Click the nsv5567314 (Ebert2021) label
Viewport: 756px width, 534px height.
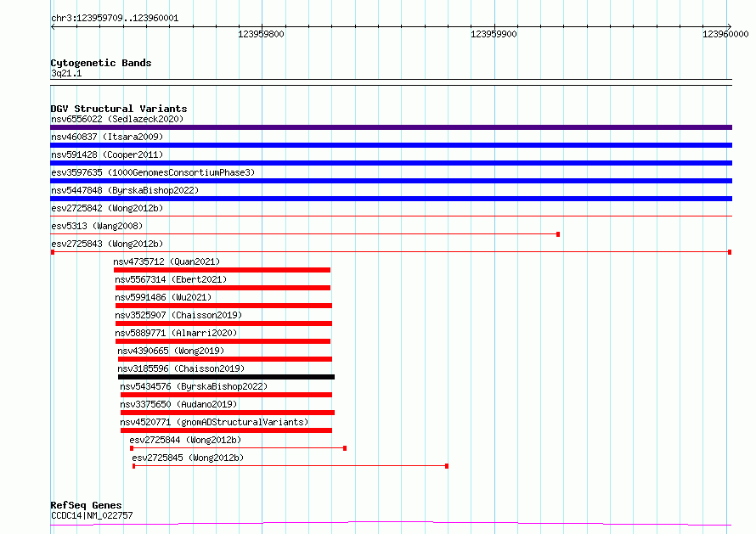pyautogui.click(x=171, y=279)
